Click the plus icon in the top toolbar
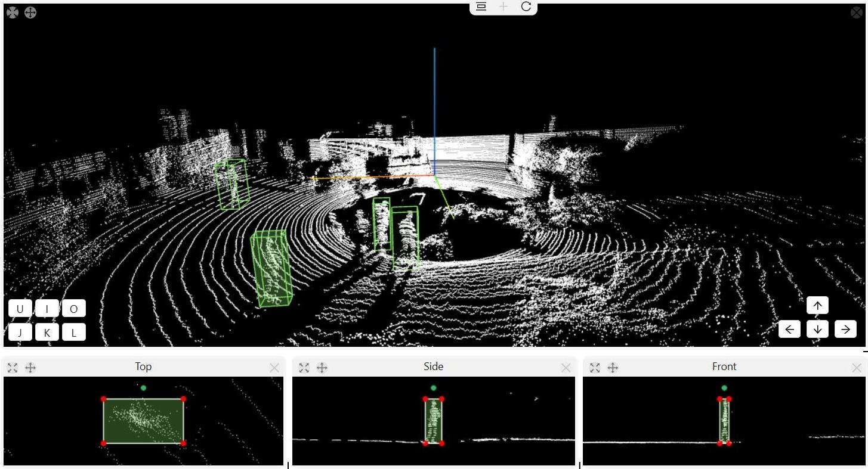The width and height of the screenshot is (868, 469). click(503, 7)
